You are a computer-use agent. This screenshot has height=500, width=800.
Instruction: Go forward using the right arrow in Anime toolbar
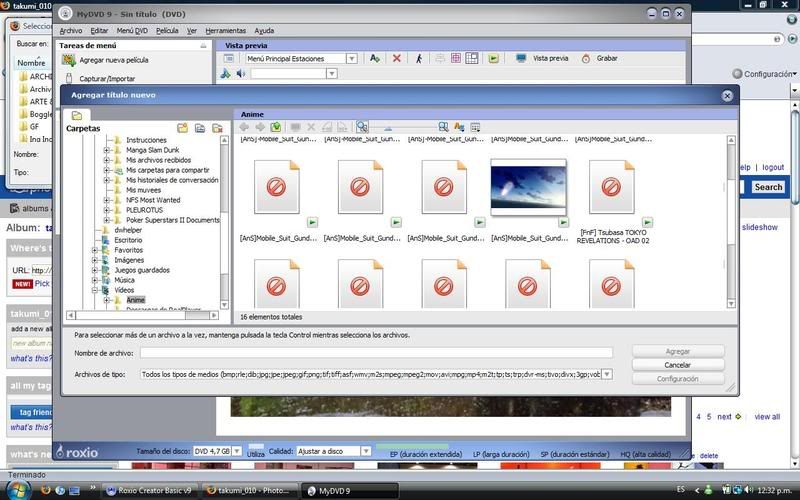(x=260, y=127)
